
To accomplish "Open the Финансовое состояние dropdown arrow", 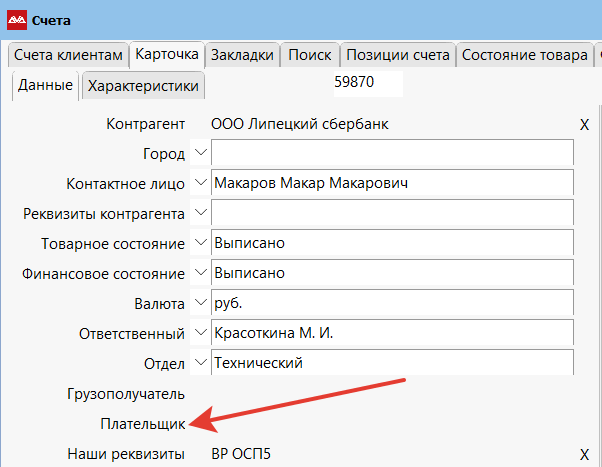I will 200,273.
